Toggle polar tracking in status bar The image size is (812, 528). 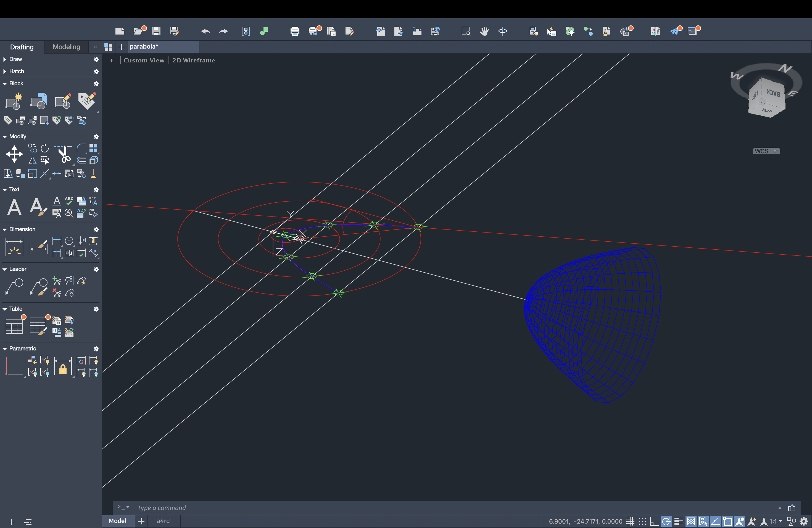666,521
